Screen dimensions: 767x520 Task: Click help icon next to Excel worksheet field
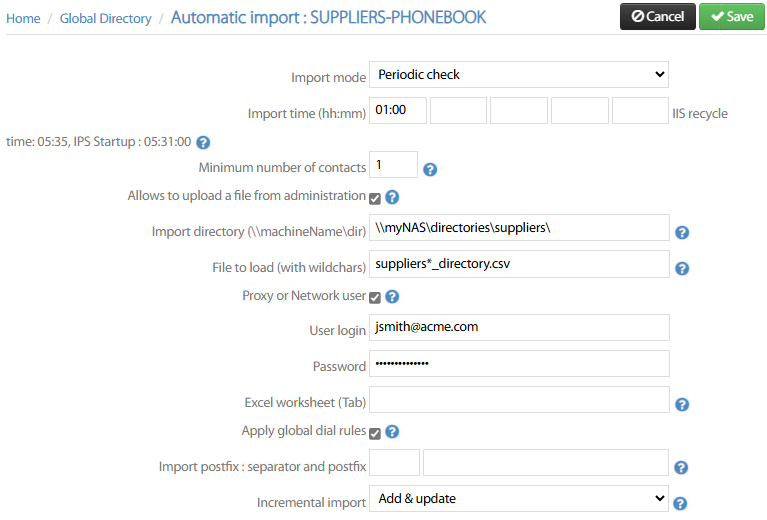pyautogui.click(x=682, y=404)
